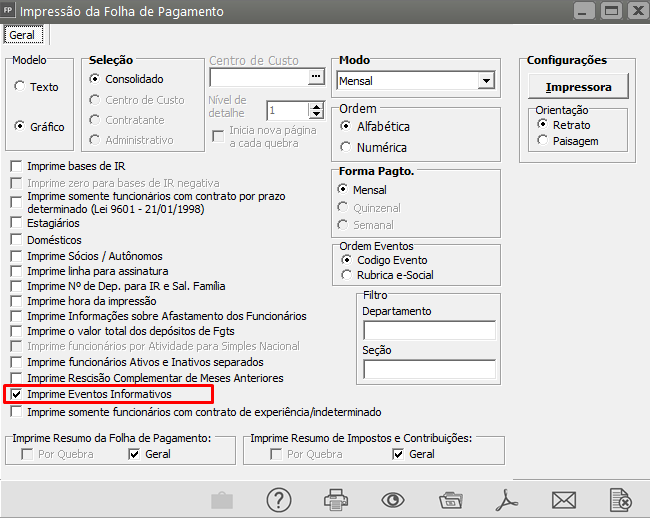Click the folder icon in bottom toolbar

point(451,499)
